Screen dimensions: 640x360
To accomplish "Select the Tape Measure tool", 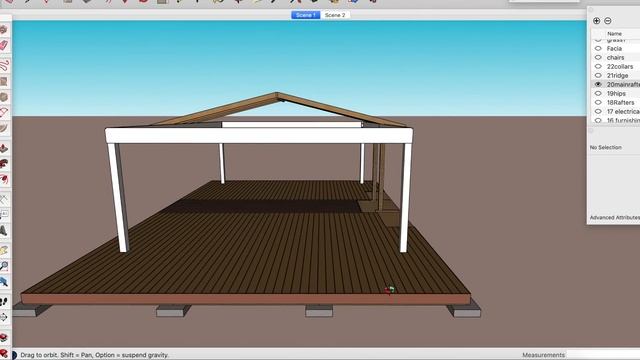I will click(4, 200).
